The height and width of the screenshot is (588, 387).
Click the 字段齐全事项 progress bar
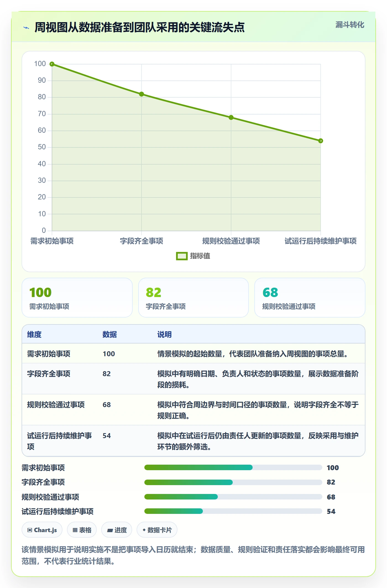point(233,482)
